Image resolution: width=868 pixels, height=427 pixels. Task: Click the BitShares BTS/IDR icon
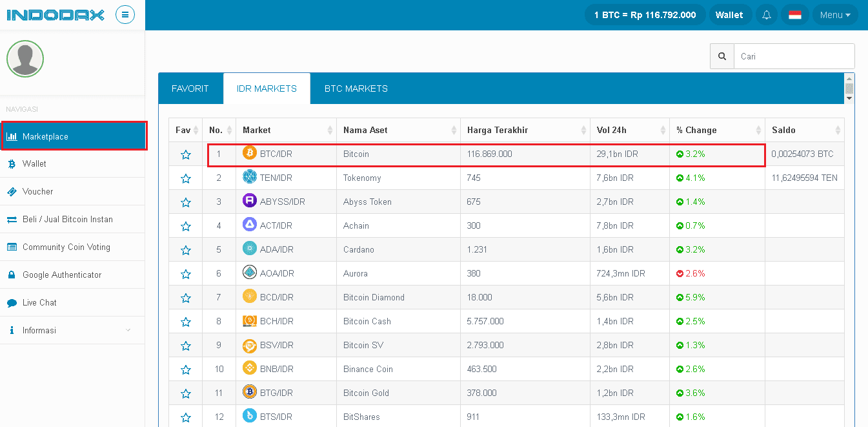pyautogui.click(x=250, y=416)
